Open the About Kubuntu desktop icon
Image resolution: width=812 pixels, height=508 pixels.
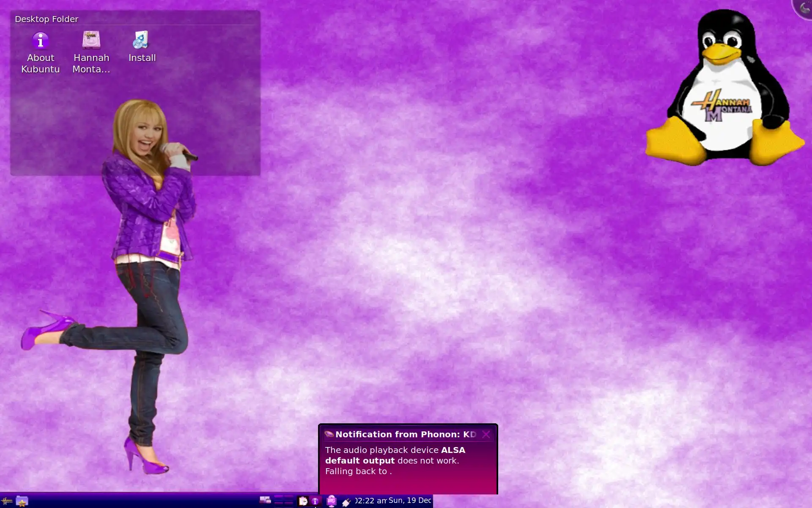41,41
